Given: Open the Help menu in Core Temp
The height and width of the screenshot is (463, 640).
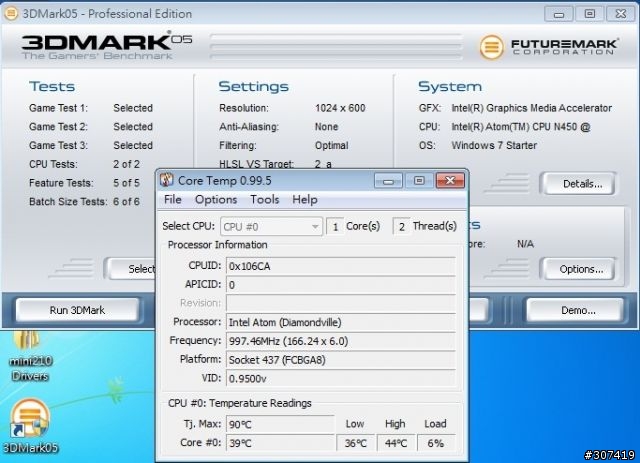Looking at the screenshot, I should [304, 200].
